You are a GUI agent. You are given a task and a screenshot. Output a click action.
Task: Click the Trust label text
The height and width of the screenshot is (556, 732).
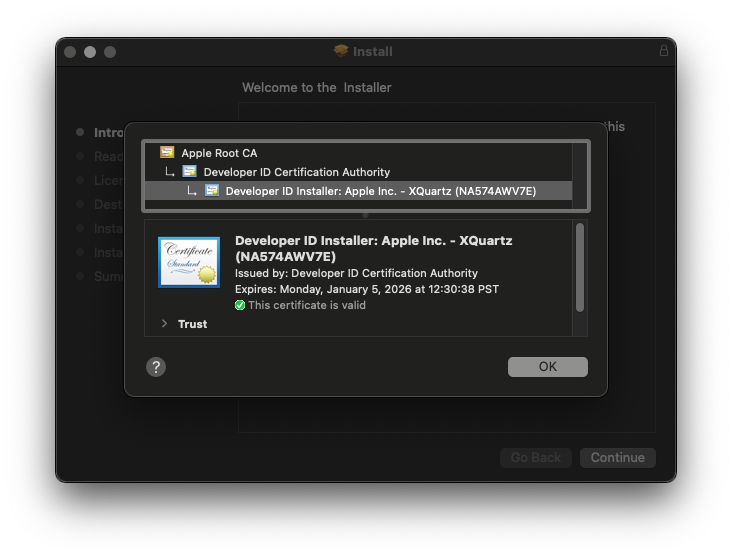[192, 324]
